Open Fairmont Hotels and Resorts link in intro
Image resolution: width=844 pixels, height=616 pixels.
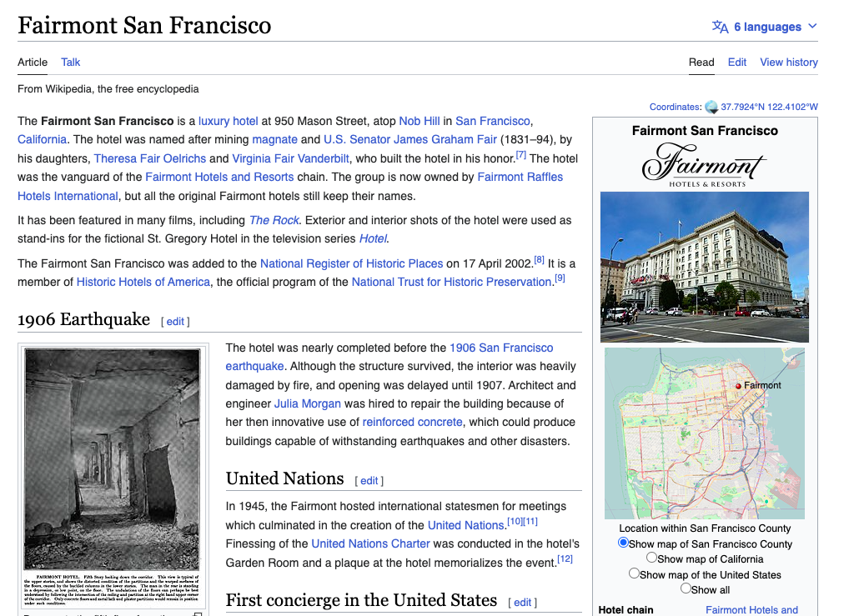(x=219, y=177)
